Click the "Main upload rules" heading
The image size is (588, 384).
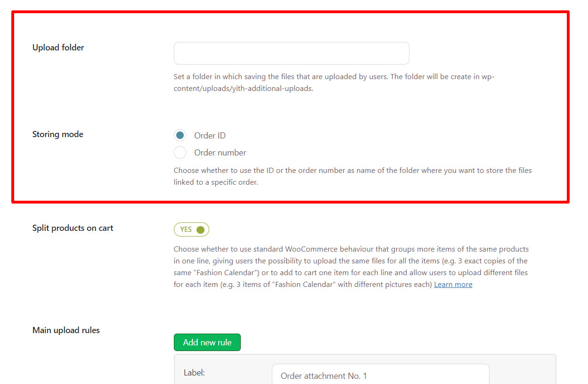[x=66, y=330]
